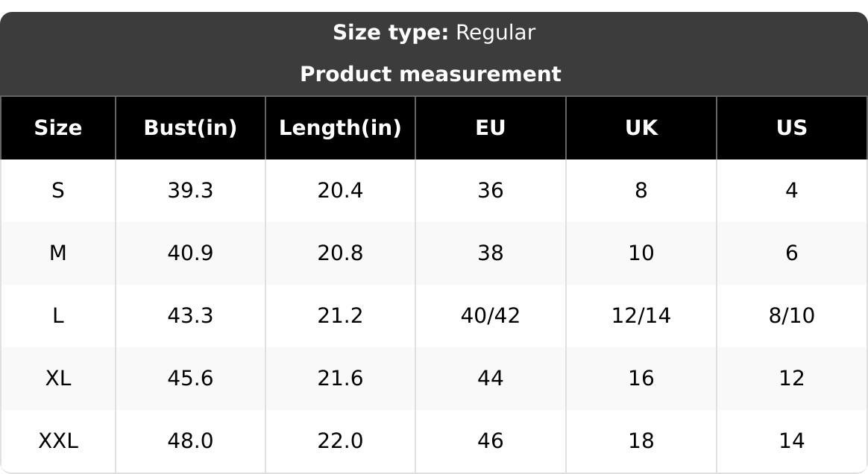
Task: Click the Size type: Regular label
Action: coord(434,33)
